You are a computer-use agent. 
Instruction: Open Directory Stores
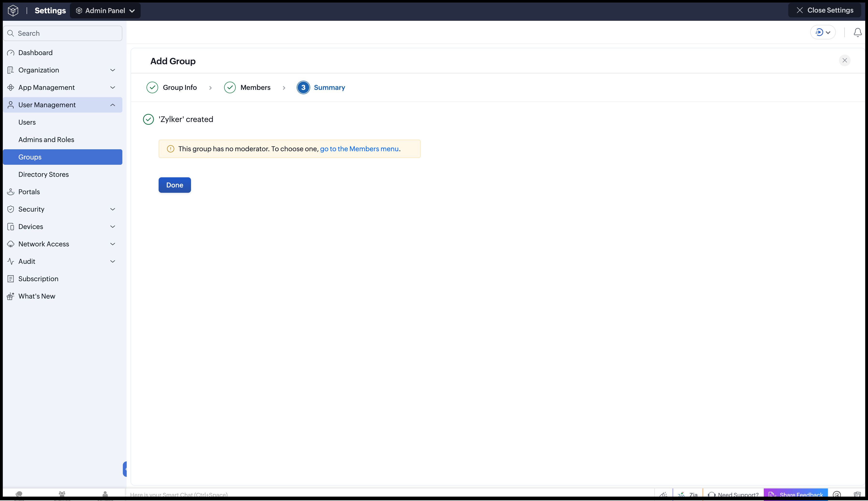click(63, 174)
